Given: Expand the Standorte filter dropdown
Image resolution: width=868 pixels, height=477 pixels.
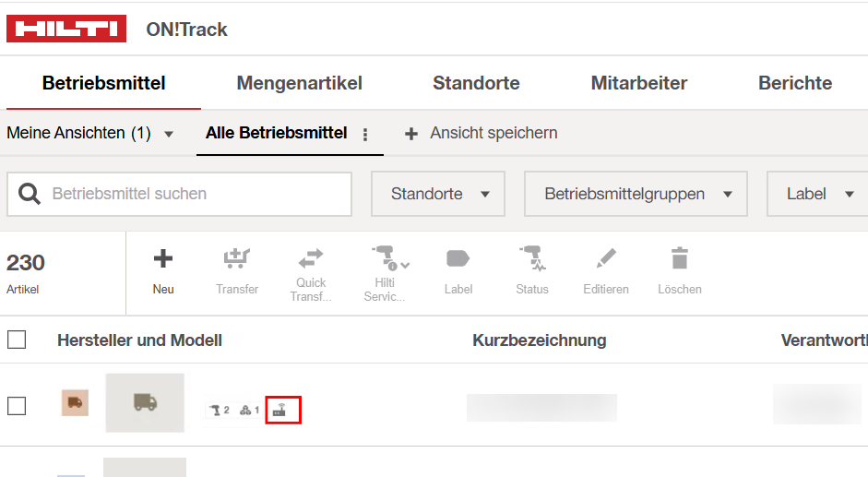Looking at the screenshot, I should [438, 194].
